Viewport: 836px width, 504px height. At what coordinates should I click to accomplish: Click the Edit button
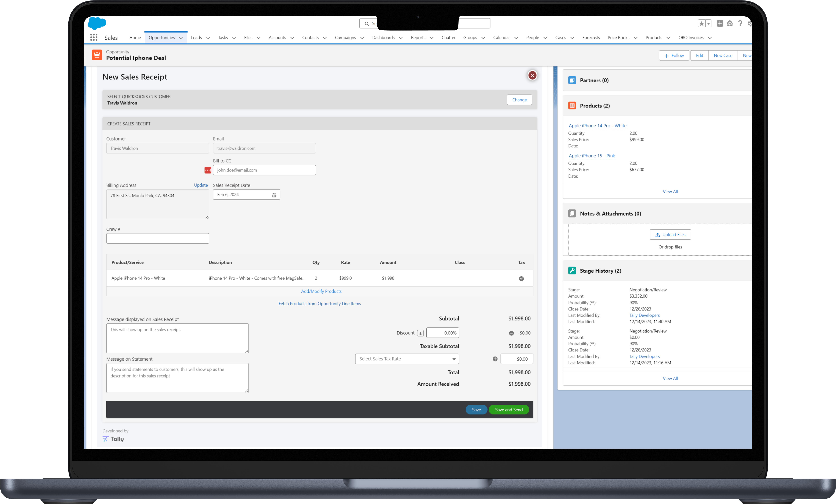click(x=700, y=56)
